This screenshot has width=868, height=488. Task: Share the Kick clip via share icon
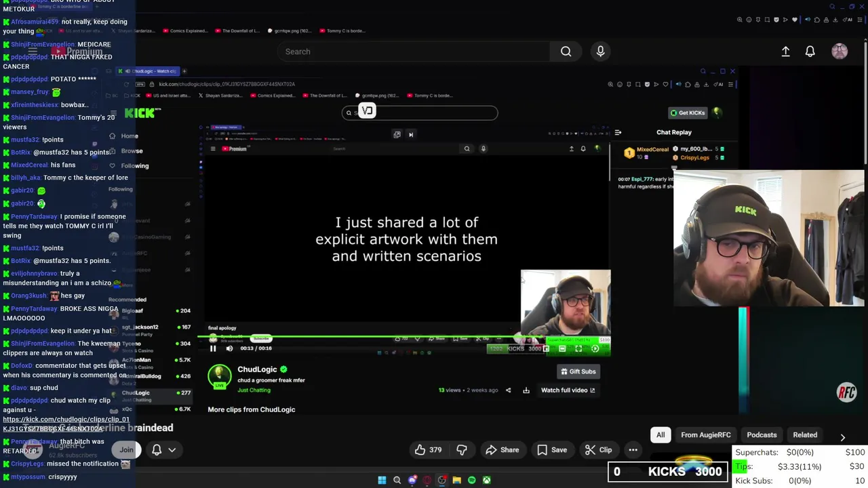508,390
